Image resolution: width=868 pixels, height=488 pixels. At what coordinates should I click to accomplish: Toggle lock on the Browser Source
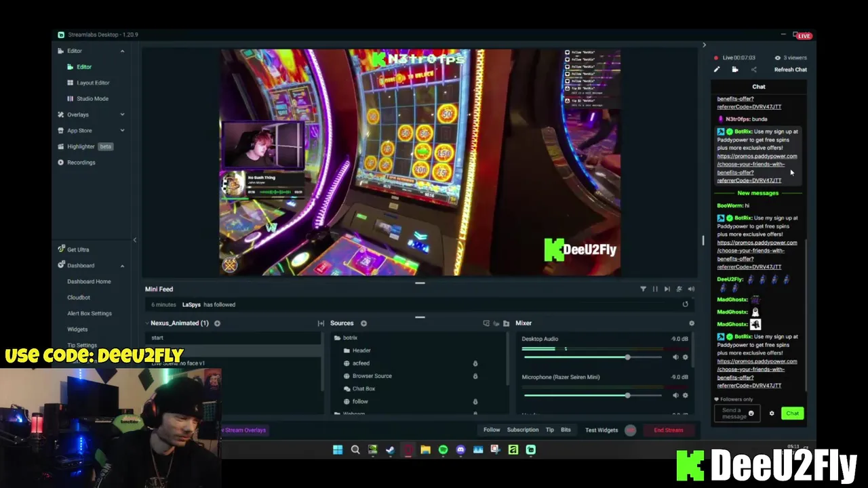click(475, 376)
